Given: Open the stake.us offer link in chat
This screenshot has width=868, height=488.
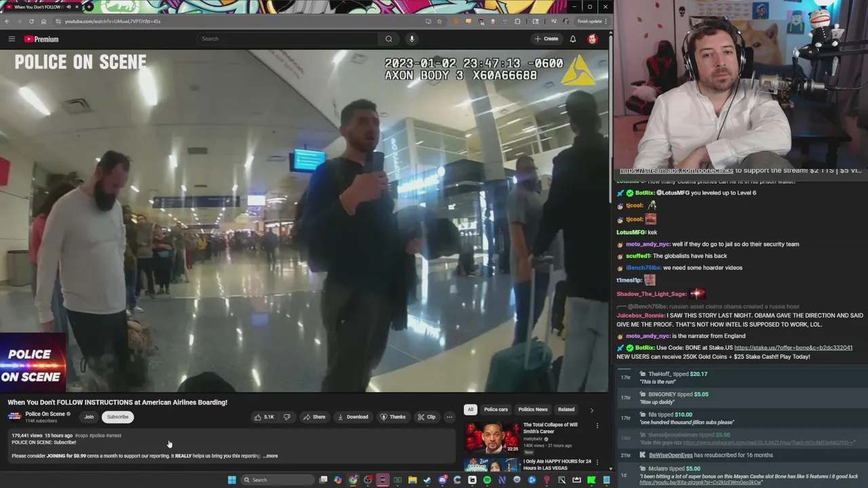Looking at the screenshot, I should point(793,348).
